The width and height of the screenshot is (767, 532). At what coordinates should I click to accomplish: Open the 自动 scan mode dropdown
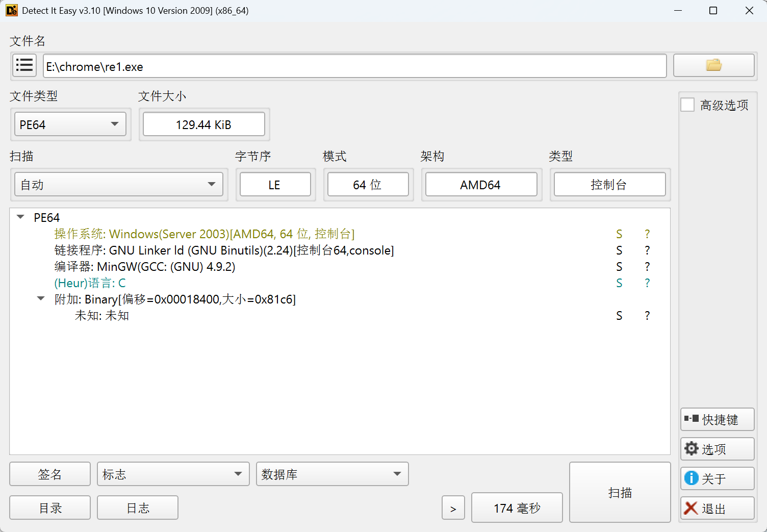[x=118, y=185]
